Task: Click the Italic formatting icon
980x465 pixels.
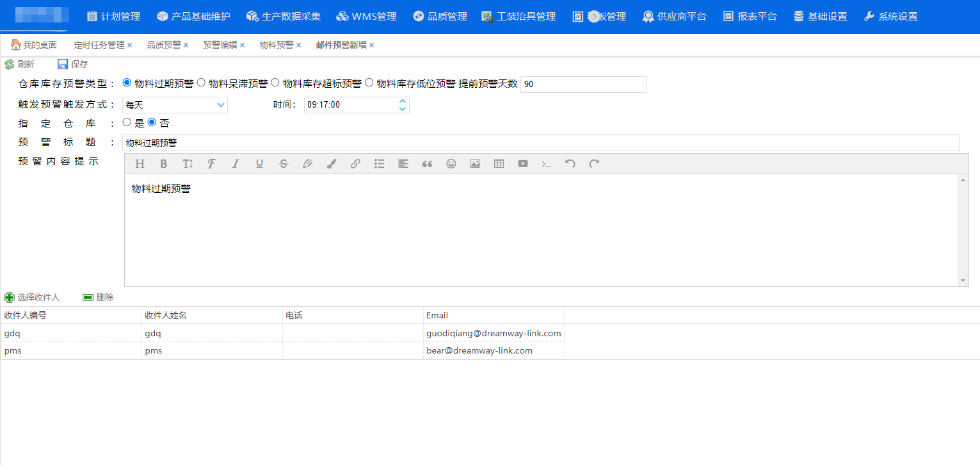Action: click(235, 164)
